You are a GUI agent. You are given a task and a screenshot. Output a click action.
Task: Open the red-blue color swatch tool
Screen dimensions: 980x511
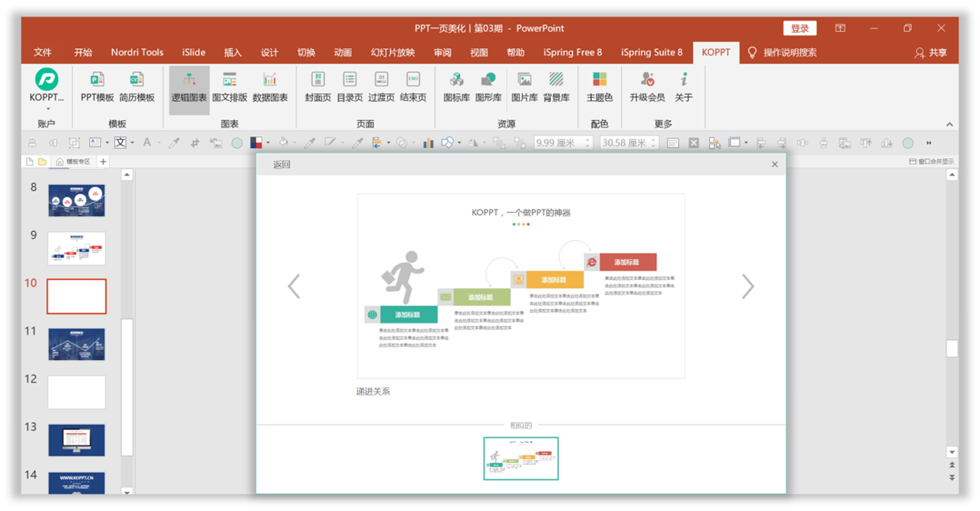pyautogui.click(x=256, y=142)
